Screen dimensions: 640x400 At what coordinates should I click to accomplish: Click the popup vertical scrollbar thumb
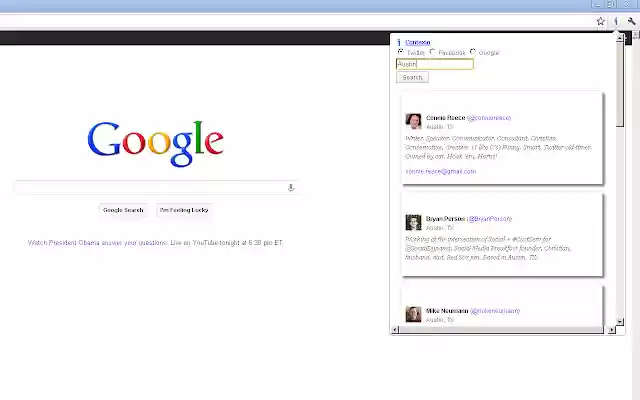click(620, 84)
